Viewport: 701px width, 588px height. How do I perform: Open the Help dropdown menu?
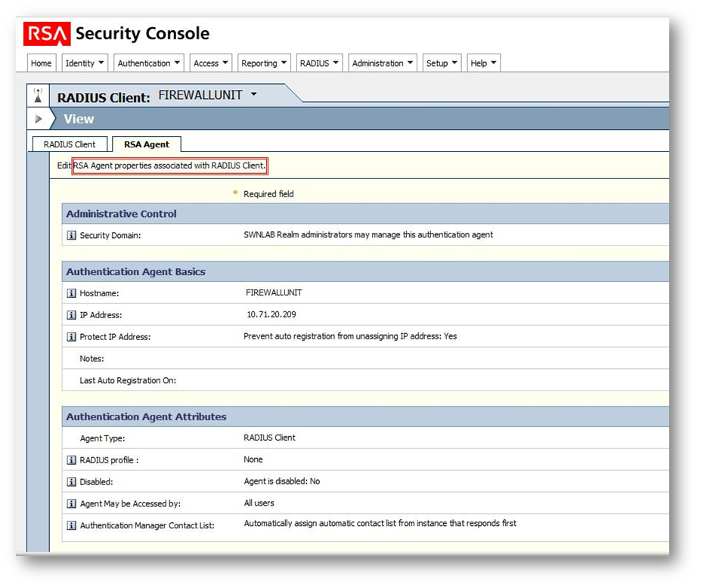[483, 63]
